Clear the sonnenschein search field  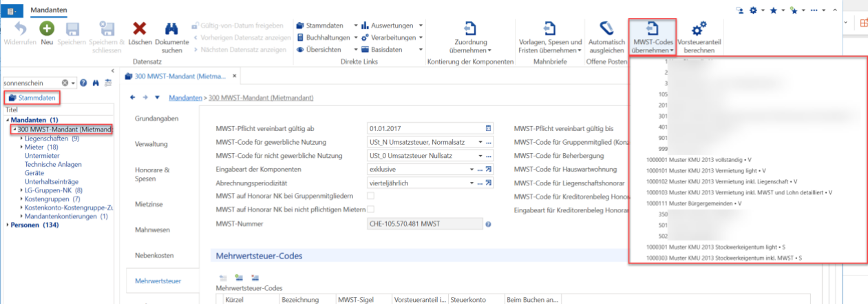65,83
